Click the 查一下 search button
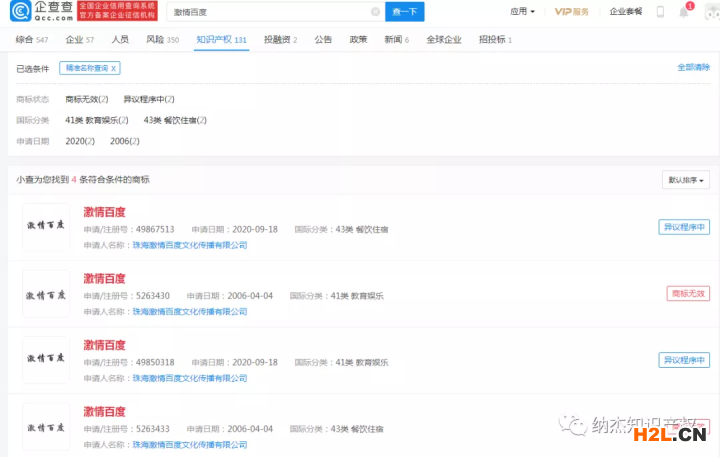 point(405,12)
